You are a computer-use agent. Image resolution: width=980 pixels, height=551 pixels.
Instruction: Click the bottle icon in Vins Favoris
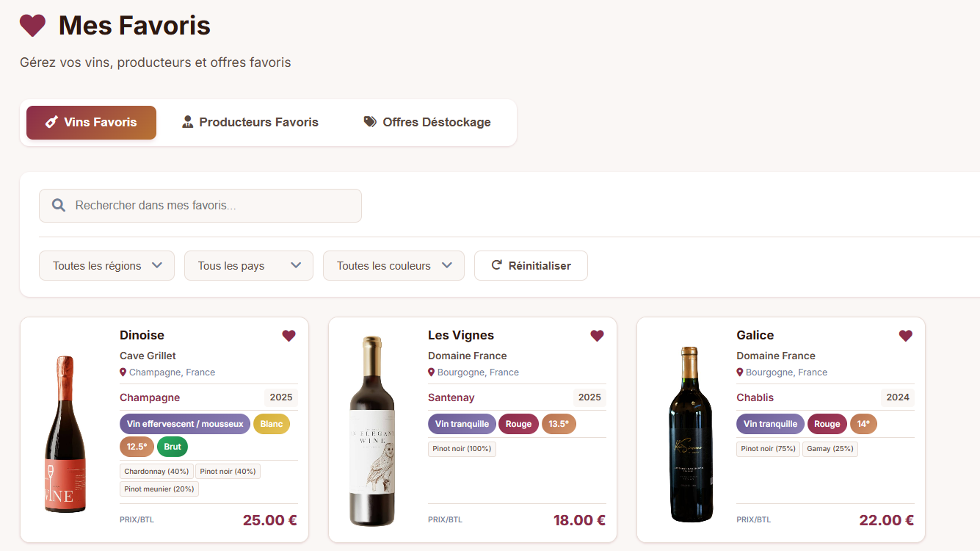point(51,122)
